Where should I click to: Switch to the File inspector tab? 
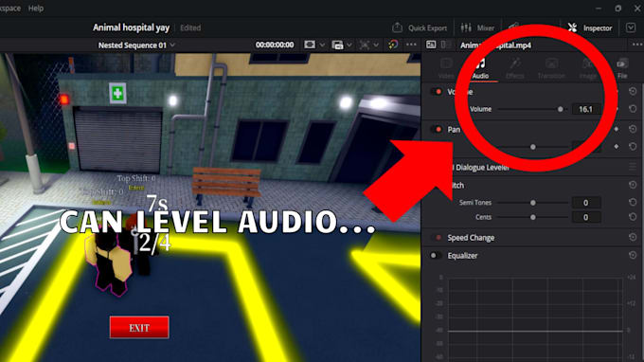(x=622, y=68)
